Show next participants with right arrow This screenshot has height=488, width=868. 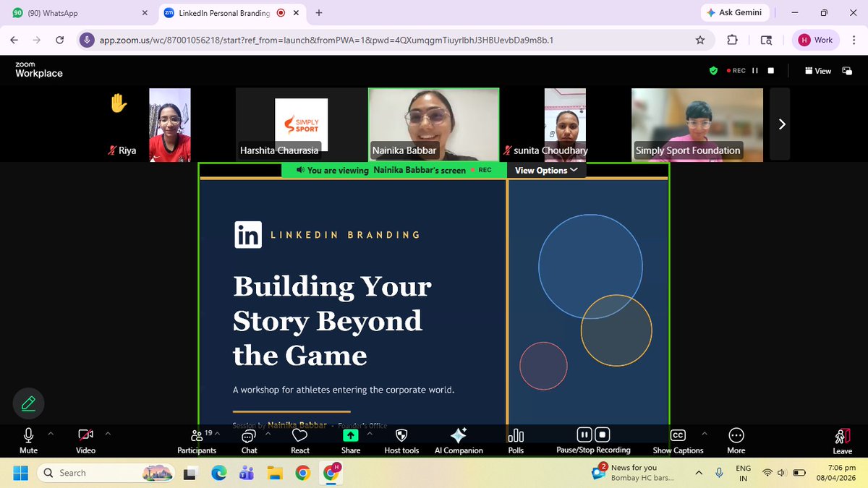[781, 124]
